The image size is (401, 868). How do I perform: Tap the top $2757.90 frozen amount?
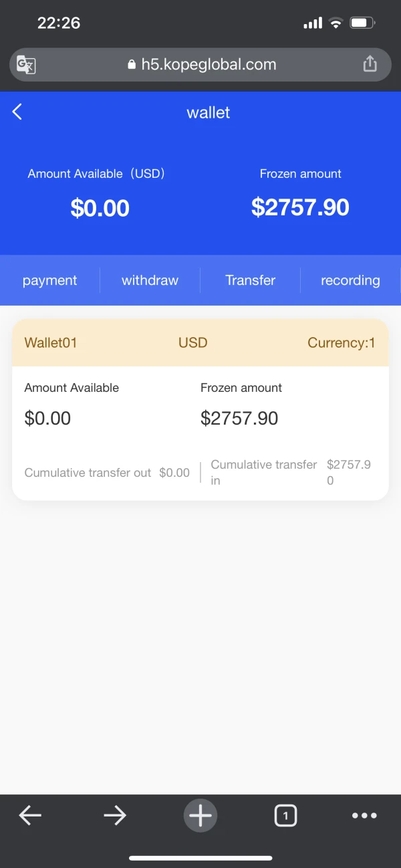click(300, 207)
